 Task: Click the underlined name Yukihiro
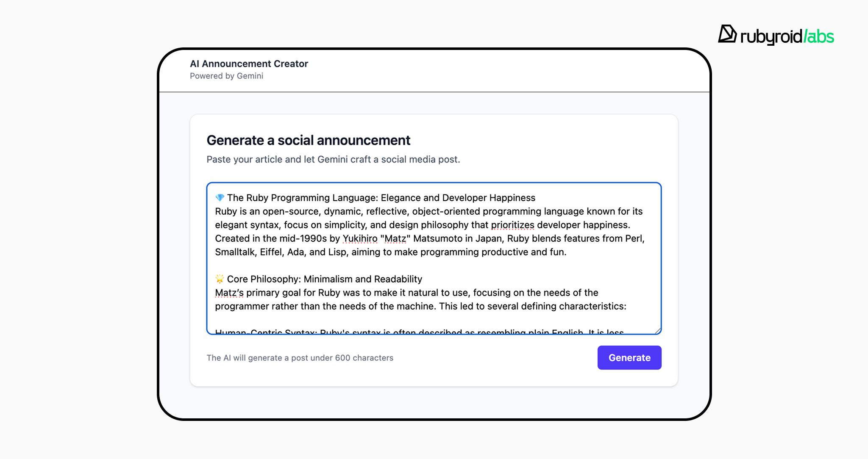(x=360, y=238)
